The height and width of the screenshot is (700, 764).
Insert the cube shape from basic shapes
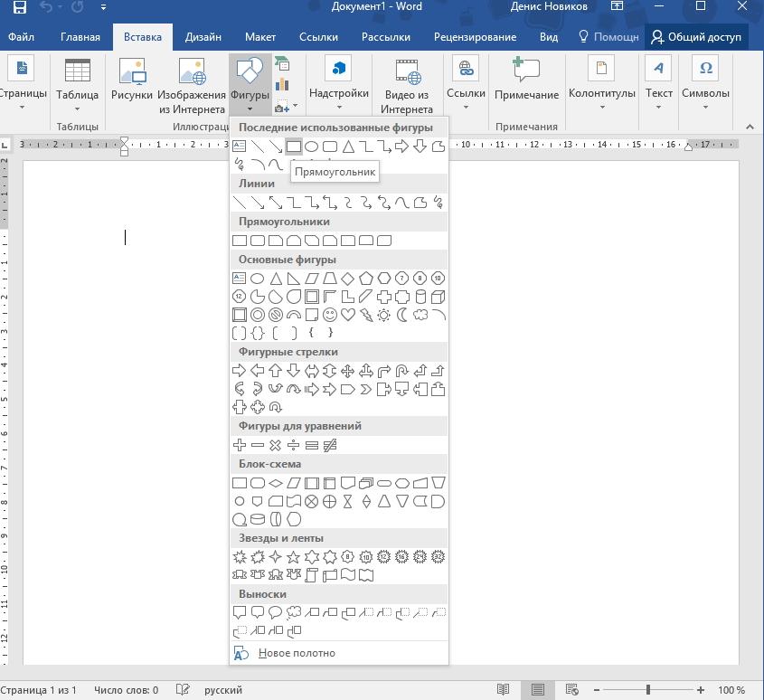(x=439, y=297)
